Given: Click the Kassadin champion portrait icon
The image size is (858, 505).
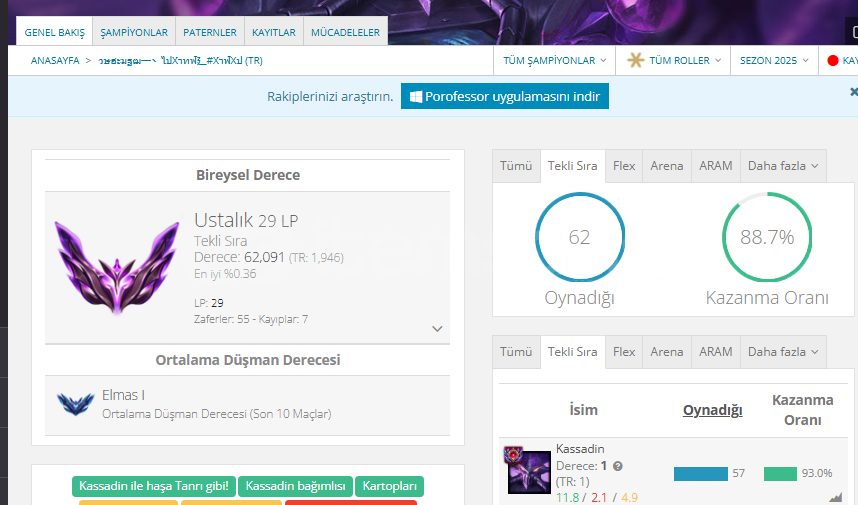Looking at the screenshot, I should pos(528,470).
